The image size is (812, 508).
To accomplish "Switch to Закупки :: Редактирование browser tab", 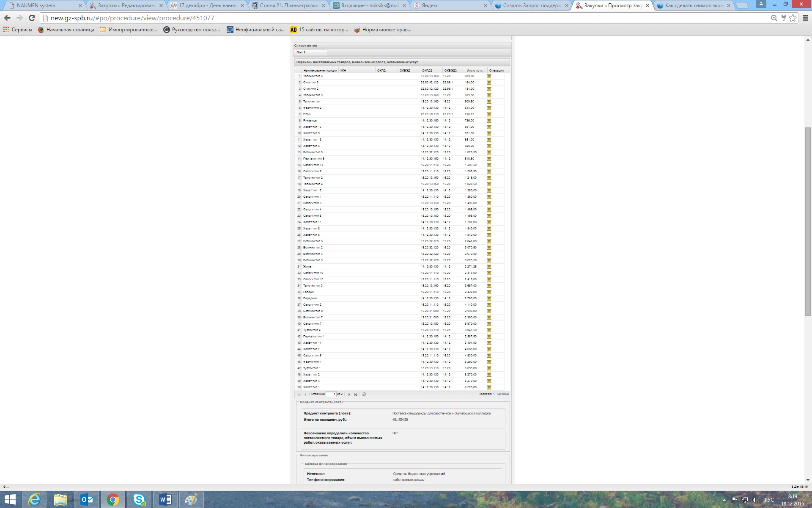I will (x=126, y=6).
